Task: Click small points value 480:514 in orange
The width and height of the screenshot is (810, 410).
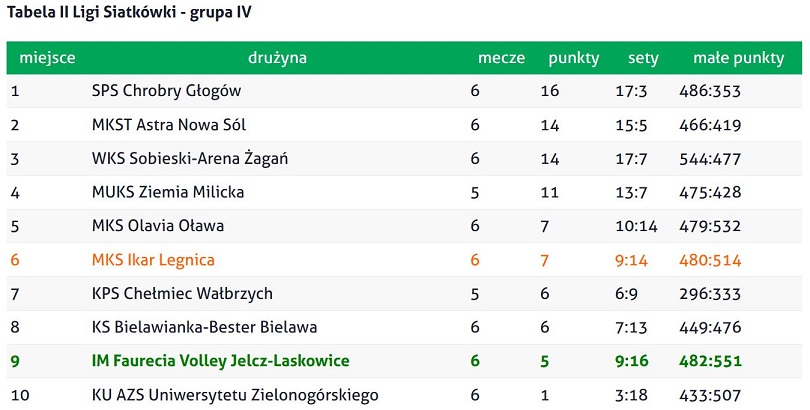Action: tap(710, 260)
